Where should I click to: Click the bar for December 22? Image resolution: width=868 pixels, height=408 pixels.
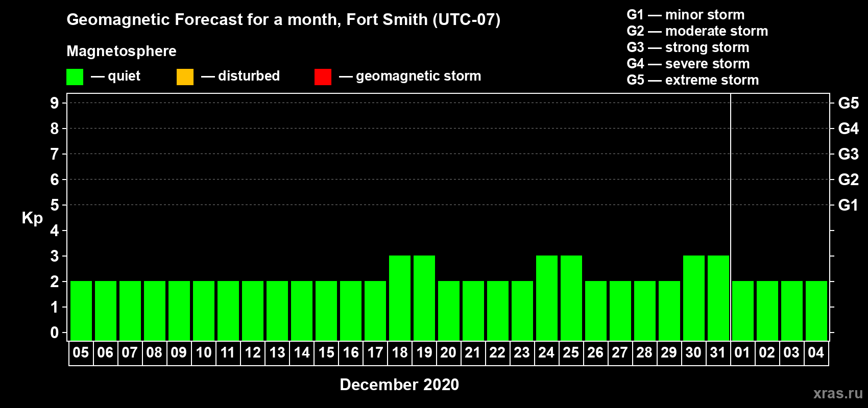[498, 311]
